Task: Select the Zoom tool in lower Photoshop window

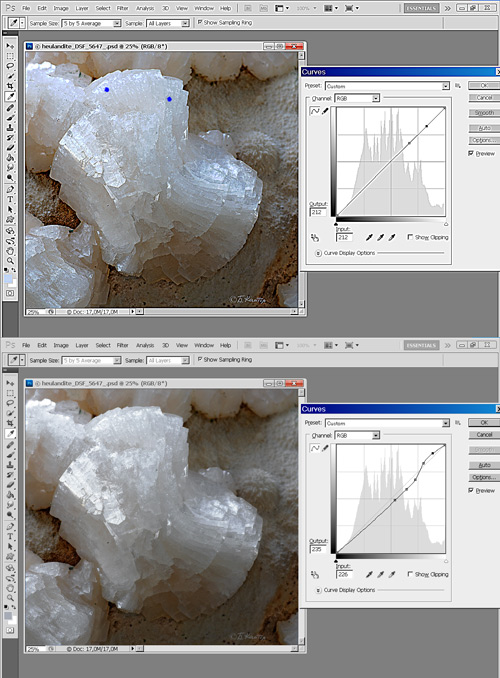Action: coord(10,598)
